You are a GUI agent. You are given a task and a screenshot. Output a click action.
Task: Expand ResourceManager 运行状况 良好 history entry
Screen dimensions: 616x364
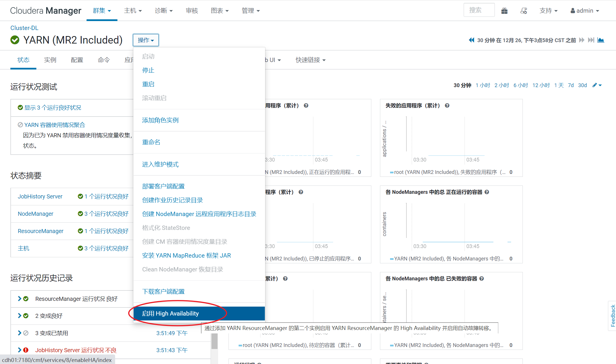[20, 299]
